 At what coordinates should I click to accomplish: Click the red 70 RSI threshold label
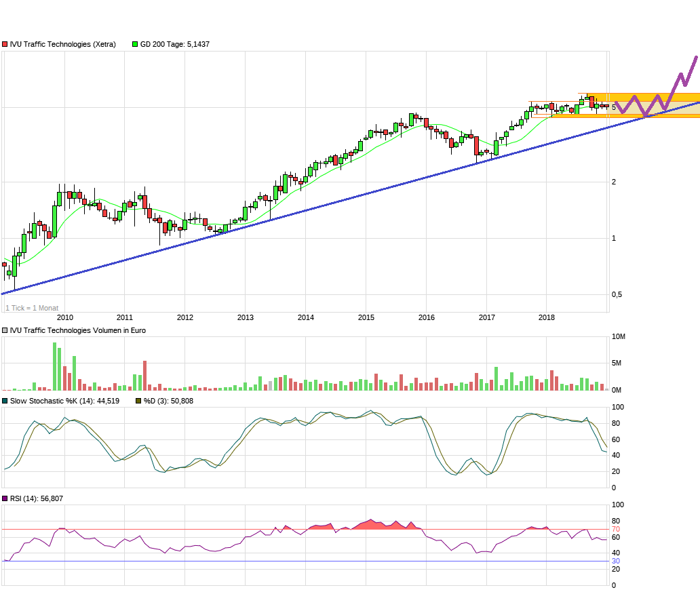(x=616, y=529)
